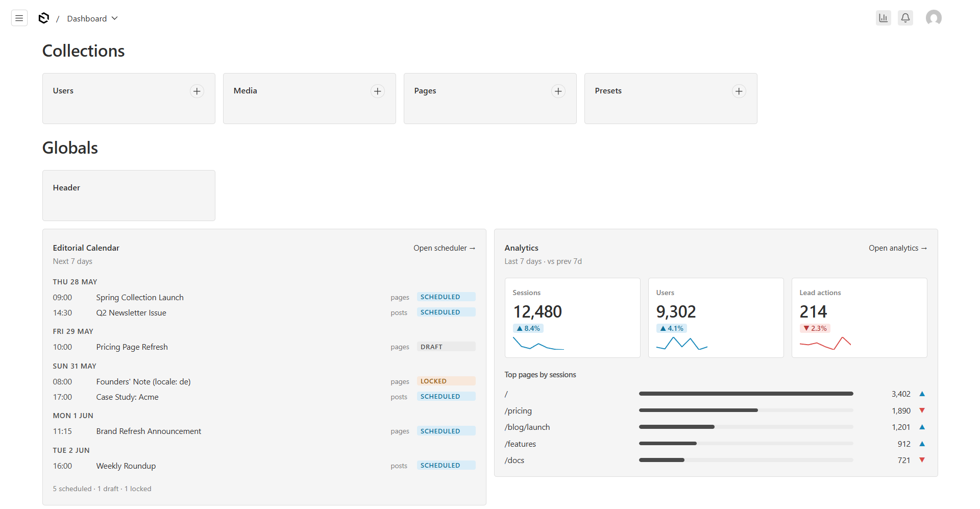This screenshot has height=509, width=980.
Task: Open the hamburger navigation menu
Action: point(19,18)
